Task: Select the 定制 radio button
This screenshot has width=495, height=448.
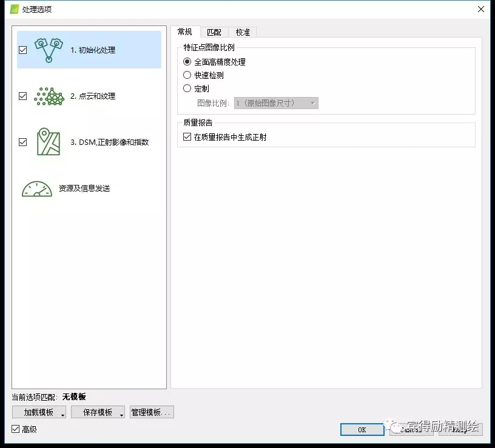Action: click(187, 89)
